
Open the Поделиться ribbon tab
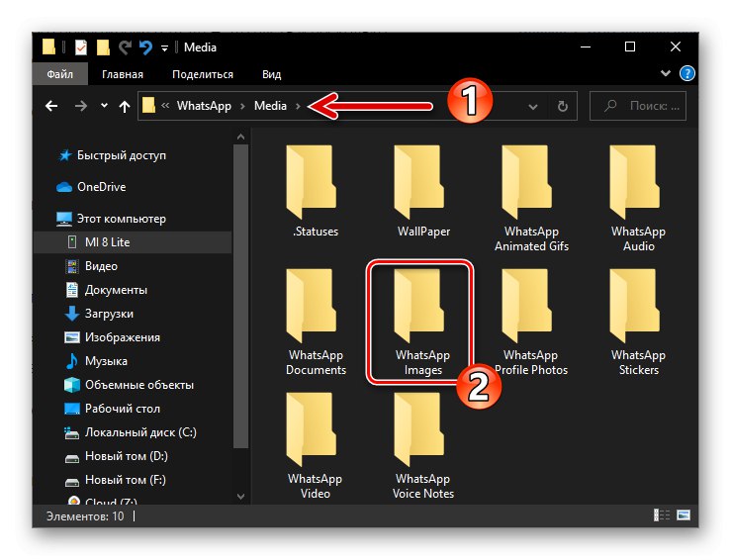tap(203, 74)
